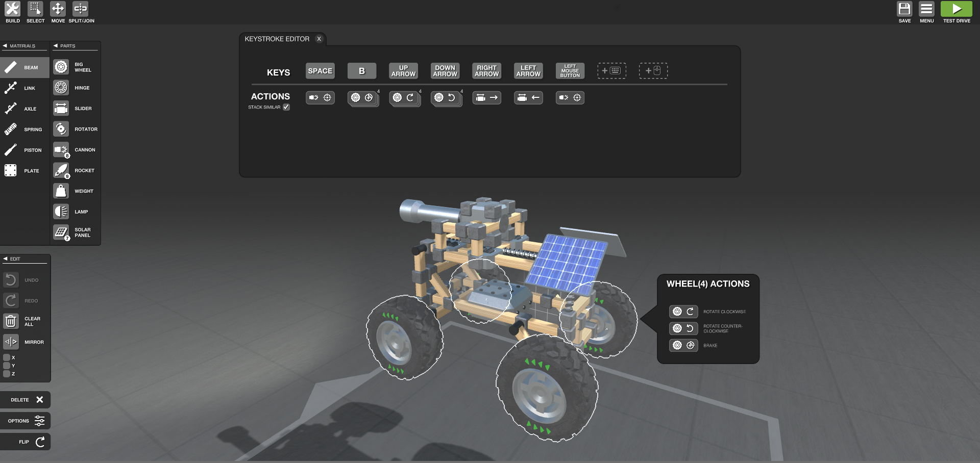Click the Split/Join tool

(x=81, y=12)
